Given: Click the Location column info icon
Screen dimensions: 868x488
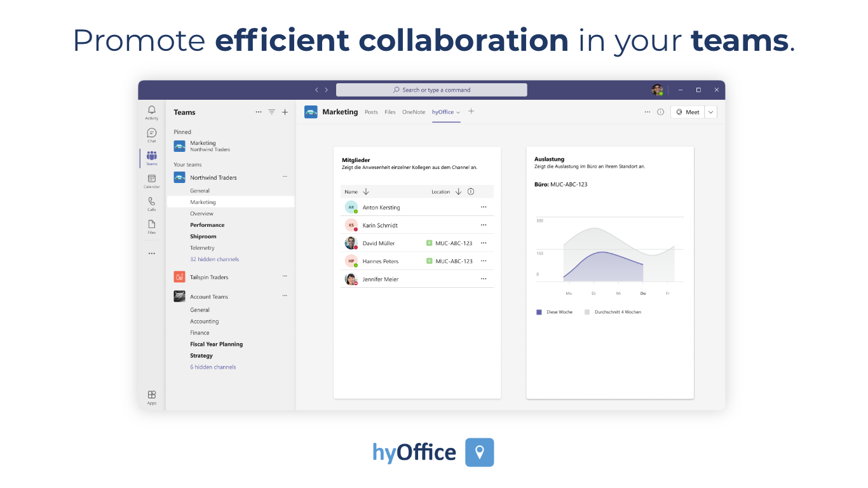Looking at the screenshot, I should pos(471,191).
